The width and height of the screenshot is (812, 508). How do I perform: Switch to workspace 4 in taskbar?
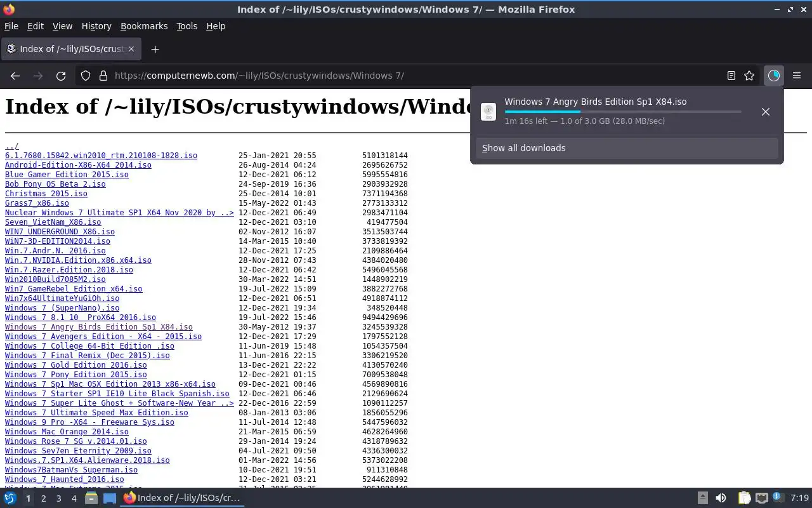click(x=74, y=498)
